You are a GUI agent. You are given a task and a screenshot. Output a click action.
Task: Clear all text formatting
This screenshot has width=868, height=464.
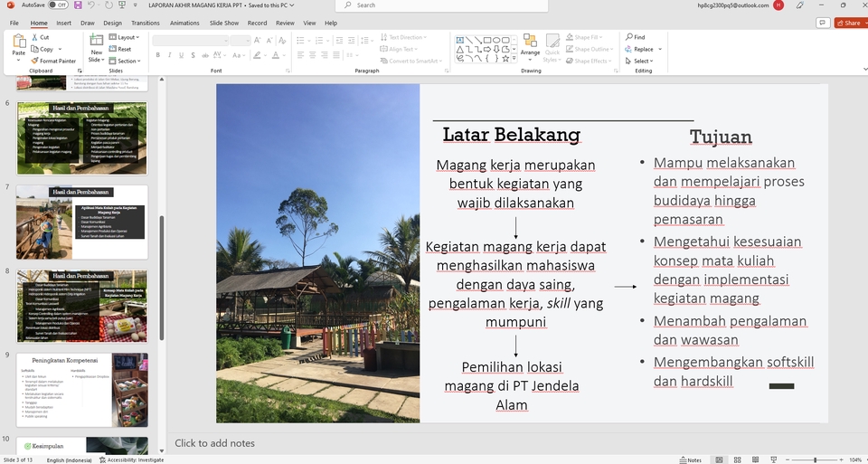point(282,41)
